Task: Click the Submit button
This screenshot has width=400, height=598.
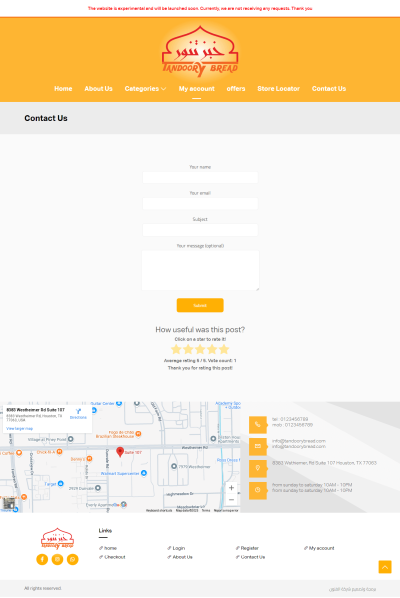Action: [x=200, y=305]
